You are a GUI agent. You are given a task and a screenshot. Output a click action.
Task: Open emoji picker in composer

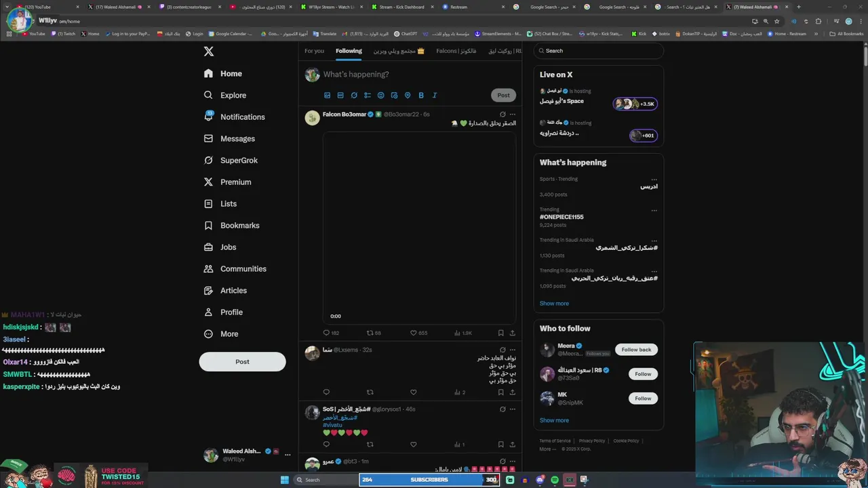pos(381,96)
